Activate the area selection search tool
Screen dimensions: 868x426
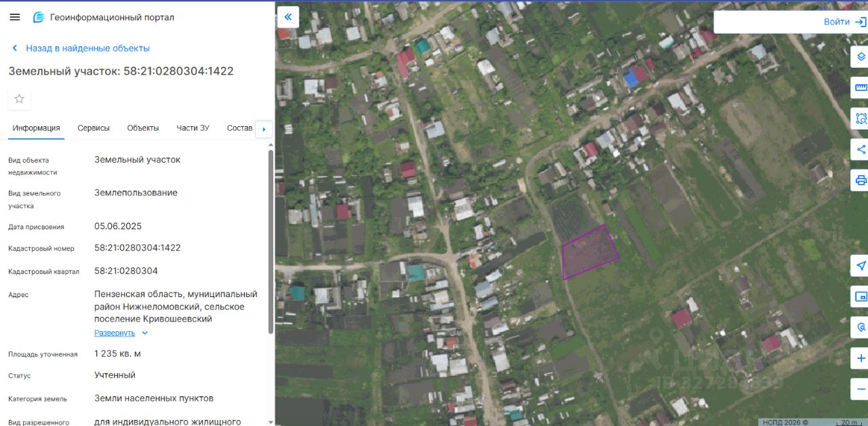860,118
